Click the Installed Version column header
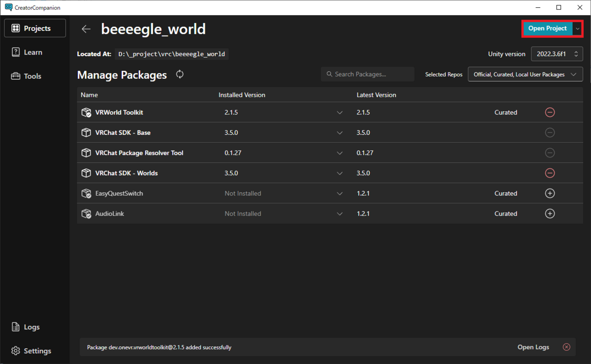The width and height of the screenshot is (591, 364). click(242, 95)
